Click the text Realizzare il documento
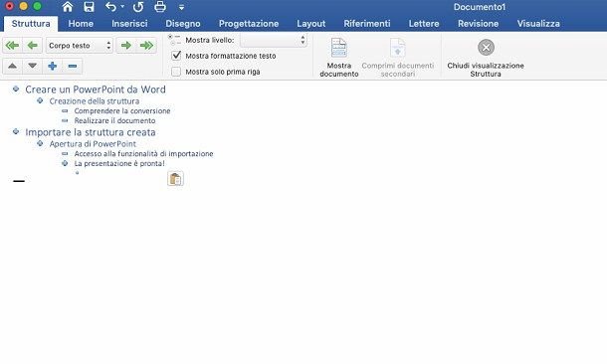This screenshot has width=607, height=364. [114, 120]
